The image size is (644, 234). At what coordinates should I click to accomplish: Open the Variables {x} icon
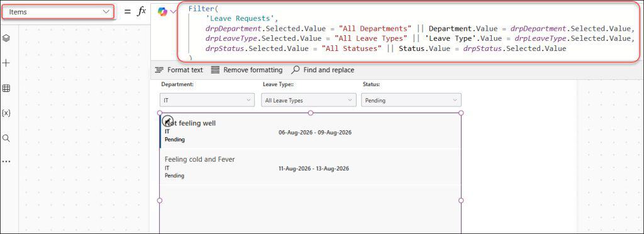pos(6,113)
